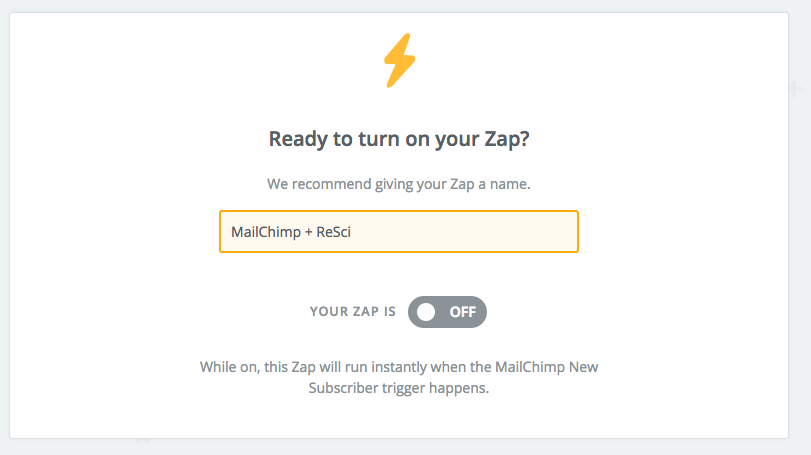The height and width of the screenshot is (455, 811).
Task: Place cursor after ReSci in name field
Action: pyautogui.click(x=352, y=232)
